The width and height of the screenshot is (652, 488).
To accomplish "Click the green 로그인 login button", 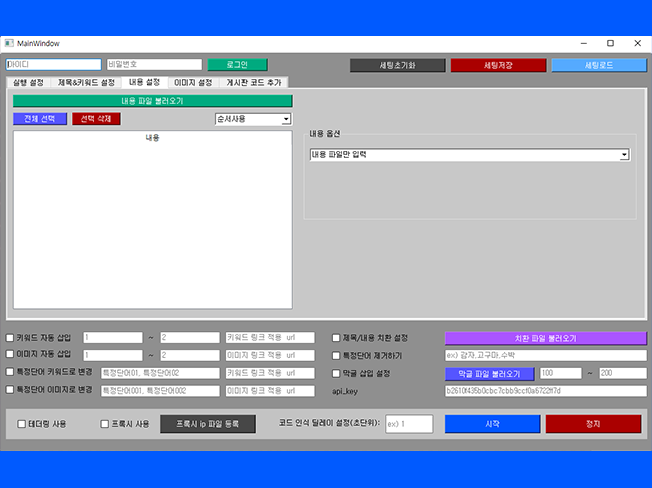I will tap(238, 65).
